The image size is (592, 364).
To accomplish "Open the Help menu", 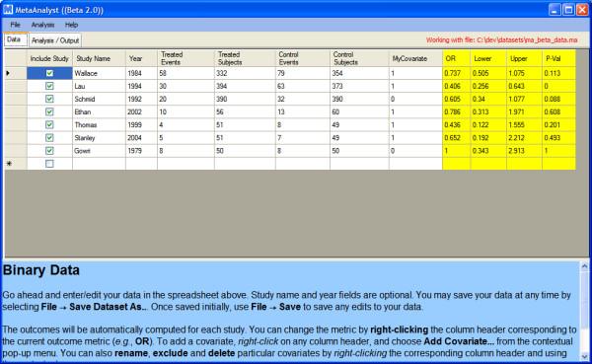I will pyautogui.click(x=71, y=25).
